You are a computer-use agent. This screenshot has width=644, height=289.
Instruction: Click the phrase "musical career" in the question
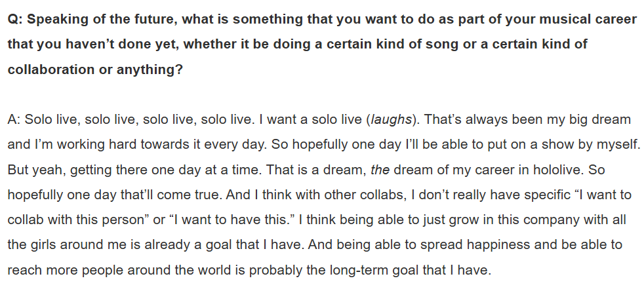[x=593, y=19]
